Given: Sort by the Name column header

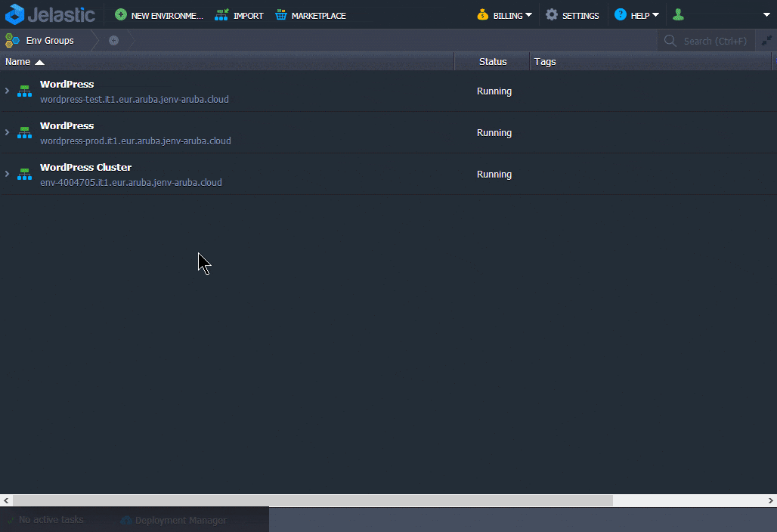Looking at the screenshot, I should (18, 62).
